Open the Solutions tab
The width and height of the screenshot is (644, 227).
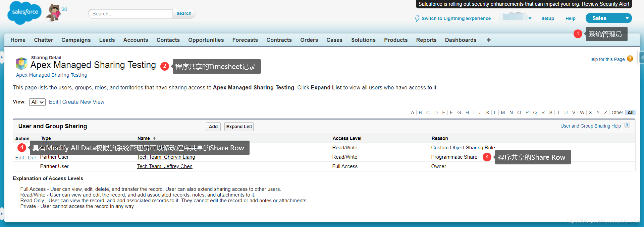coord(363,40)
